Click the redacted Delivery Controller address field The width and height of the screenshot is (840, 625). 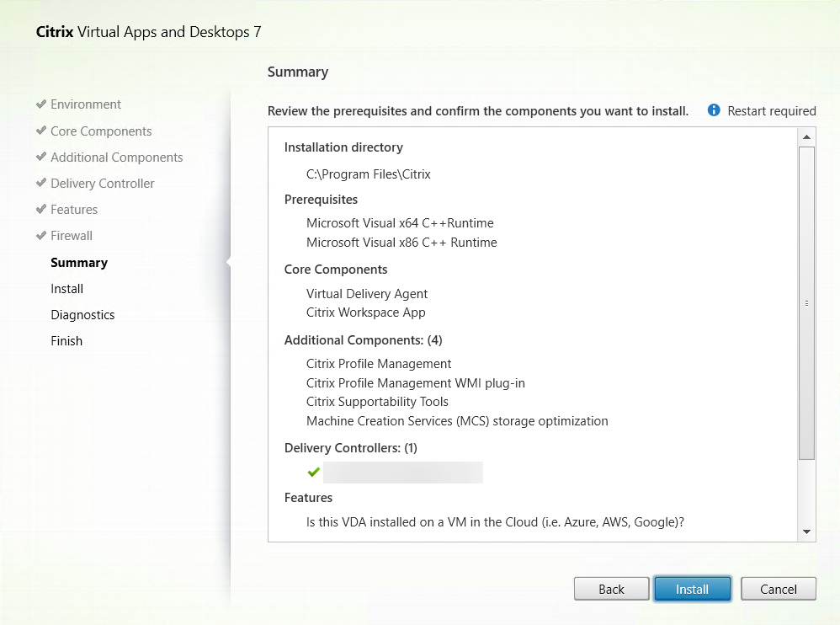coord(403,473)
